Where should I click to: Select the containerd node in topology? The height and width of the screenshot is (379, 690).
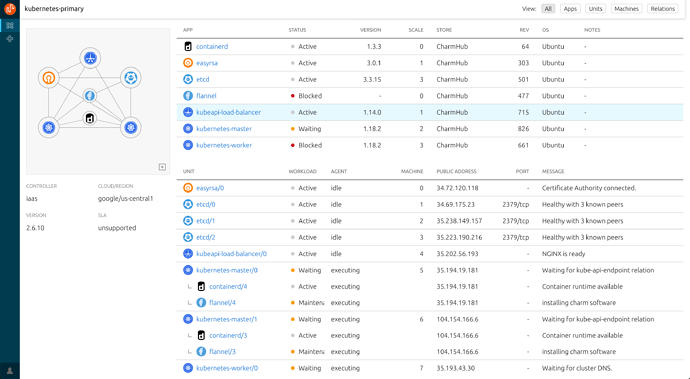pyautogui.click(x=90, y=118)
